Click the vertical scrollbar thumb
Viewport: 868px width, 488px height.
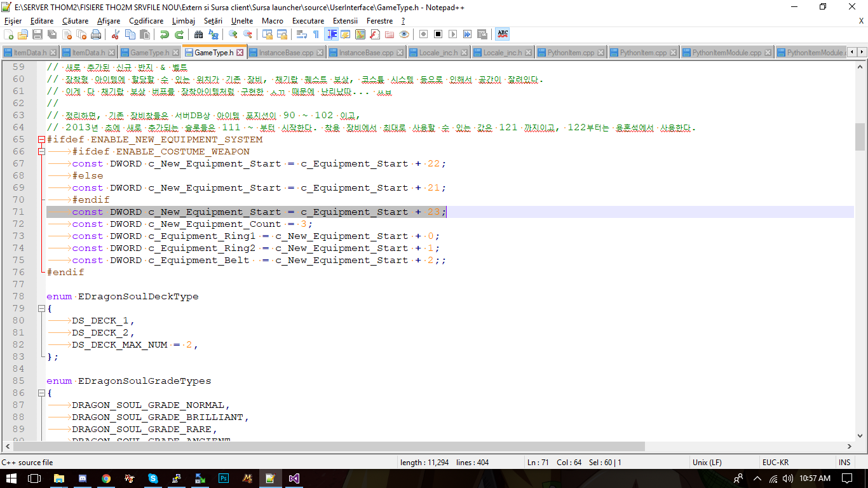[860, 137]
